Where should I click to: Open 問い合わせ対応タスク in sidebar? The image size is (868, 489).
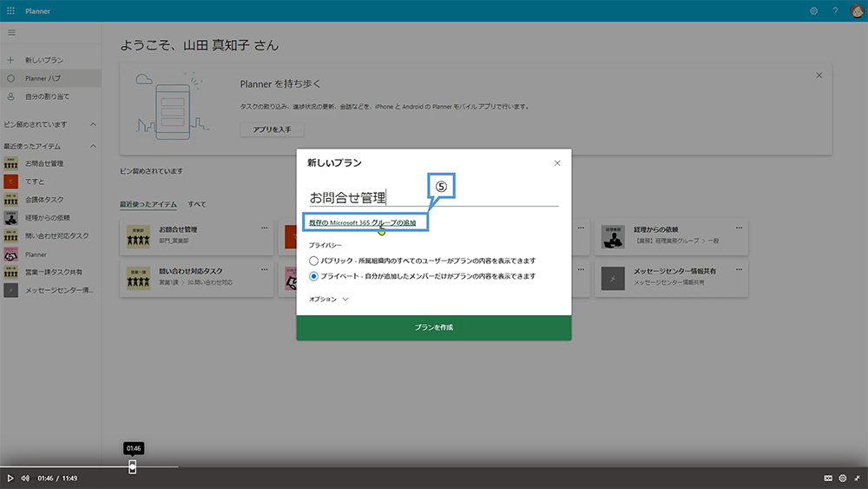[x=50, y=236]
